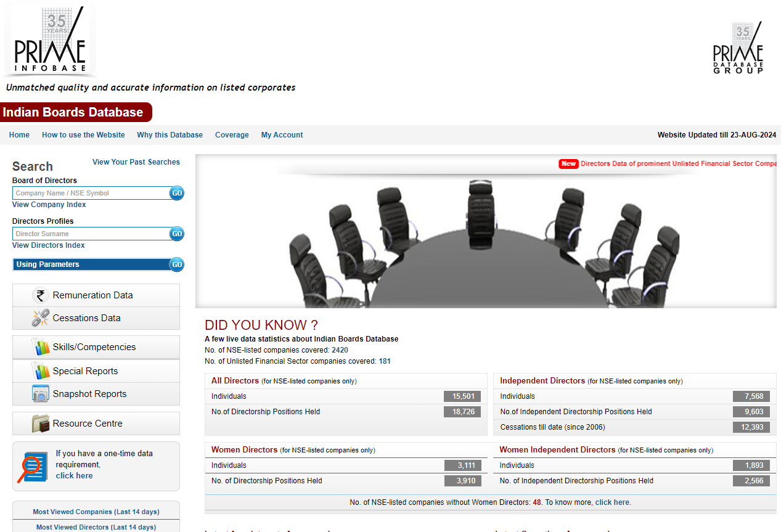The height and width of the screenshot is (532, 781).
Task: Click the Skills/Competencies bar chart icon
Action: pos(42,347)
